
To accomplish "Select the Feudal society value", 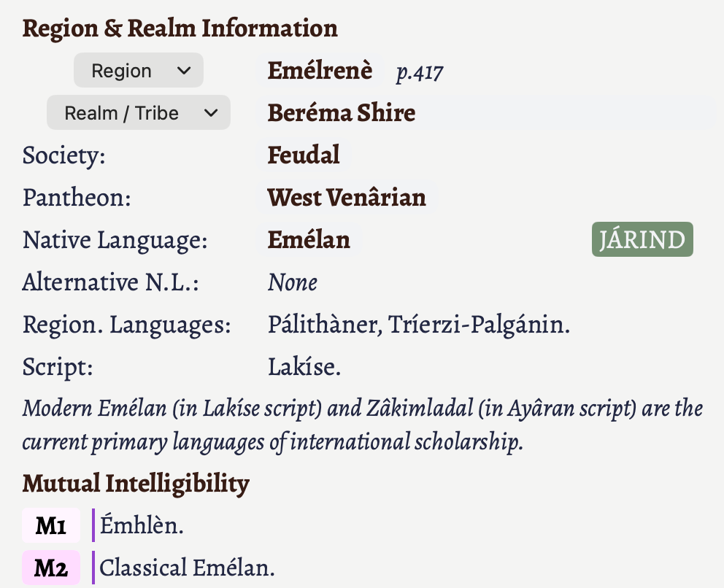I will (x=304, y=155).
